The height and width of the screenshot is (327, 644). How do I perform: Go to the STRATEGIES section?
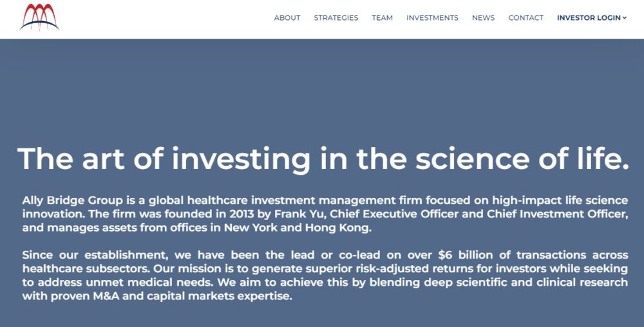click(336, 17)
